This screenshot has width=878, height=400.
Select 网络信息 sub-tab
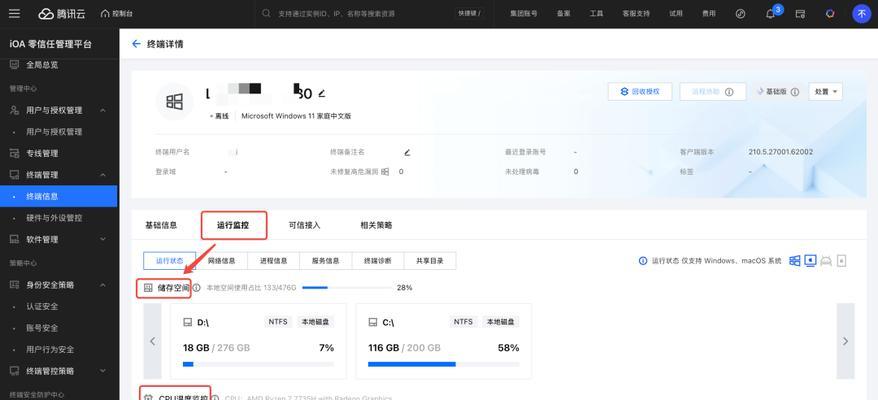(x=221, y=261)
